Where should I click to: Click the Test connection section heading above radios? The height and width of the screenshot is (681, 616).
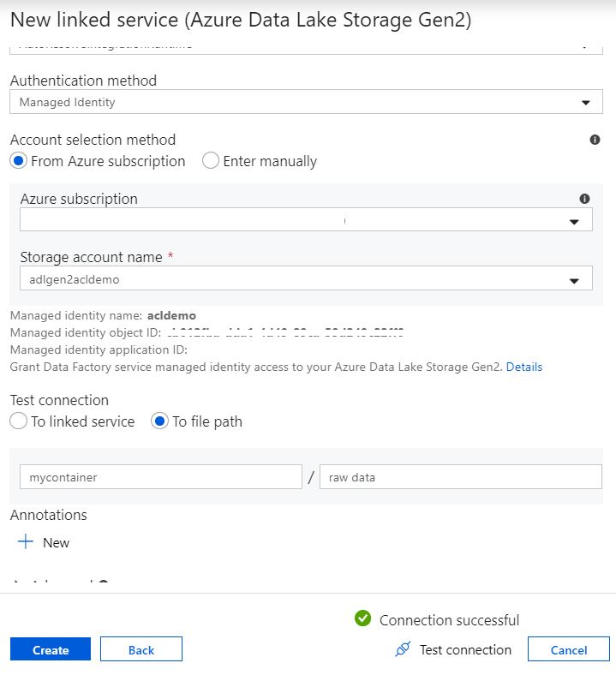[59, 400]
